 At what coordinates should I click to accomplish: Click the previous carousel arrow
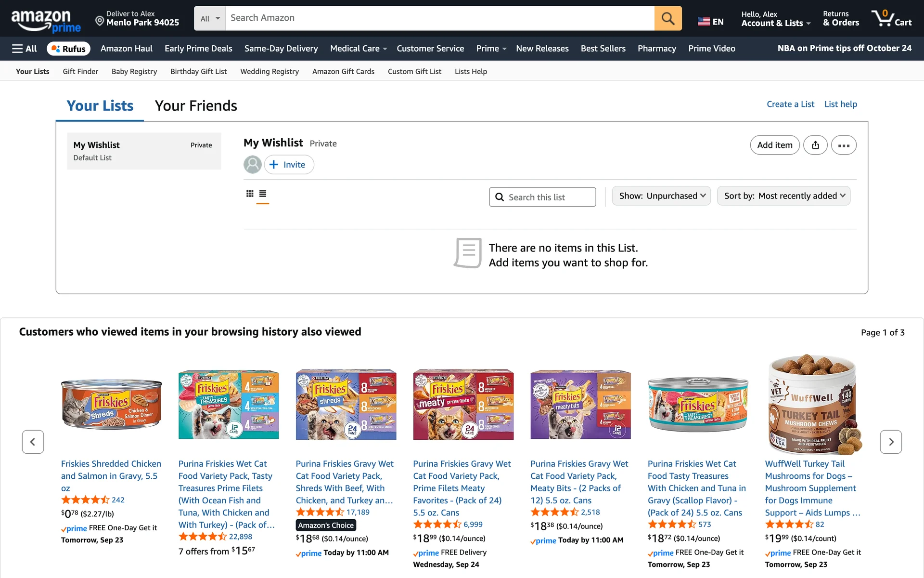(x=33, y=442)
